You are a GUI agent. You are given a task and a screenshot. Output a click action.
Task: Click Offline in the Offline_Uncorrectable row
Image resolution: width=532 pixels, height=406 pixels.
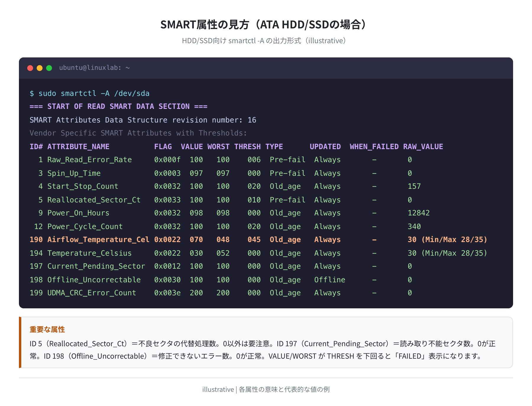330,280
